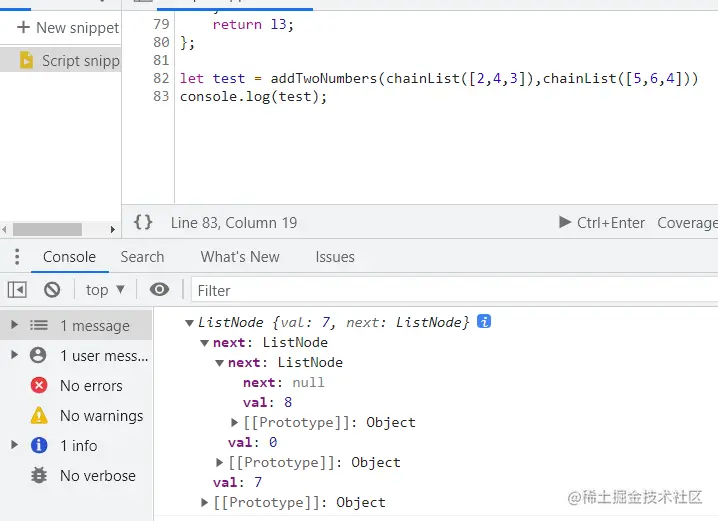Click the 'console.log(test);' code line

(x=253, y=97)
